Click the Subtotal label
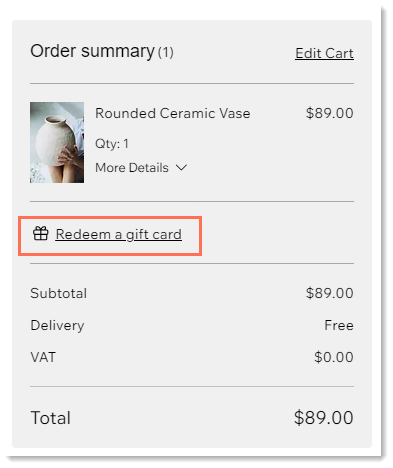Image resolution: width=393 pixels, height=468 pixels. tap(59, 293)
